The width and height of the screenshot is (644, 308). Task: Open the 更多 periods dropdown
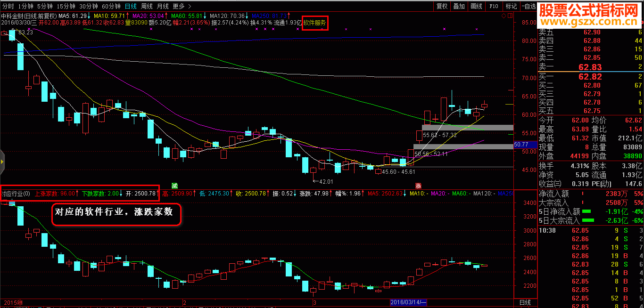pos(179,7)
